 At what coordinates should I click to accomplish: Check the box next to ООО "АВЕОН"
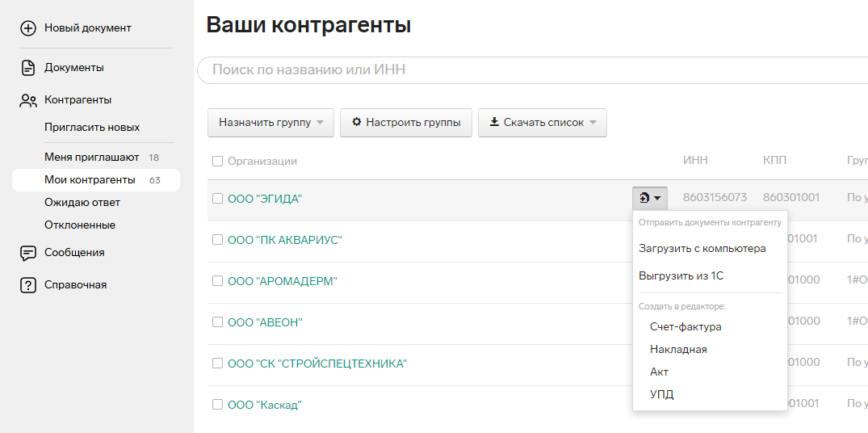pyautogui.click(x=217, y=322)
